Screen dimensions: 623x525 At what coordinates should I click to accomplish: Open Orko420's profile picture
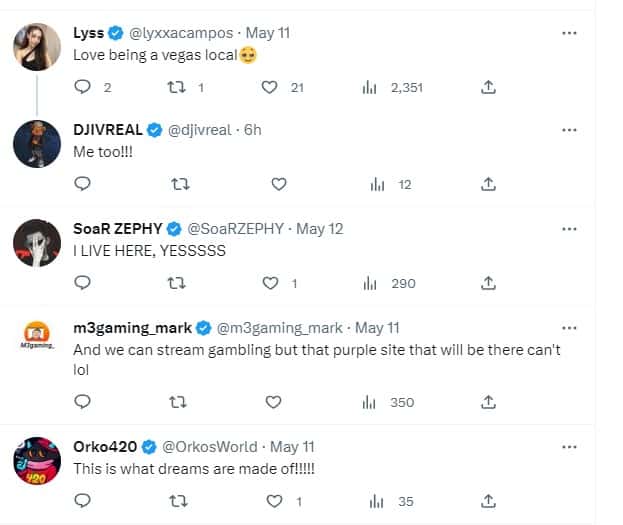[37, 461]
